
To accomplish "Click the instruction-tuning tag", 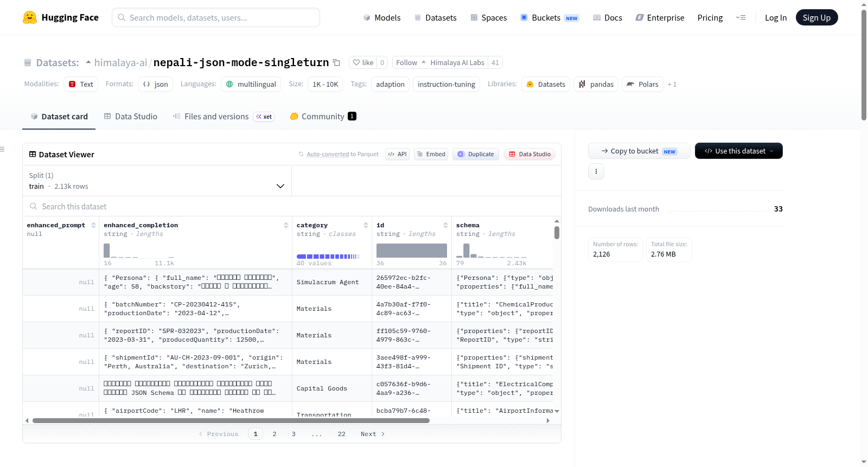I will [446, 84].
